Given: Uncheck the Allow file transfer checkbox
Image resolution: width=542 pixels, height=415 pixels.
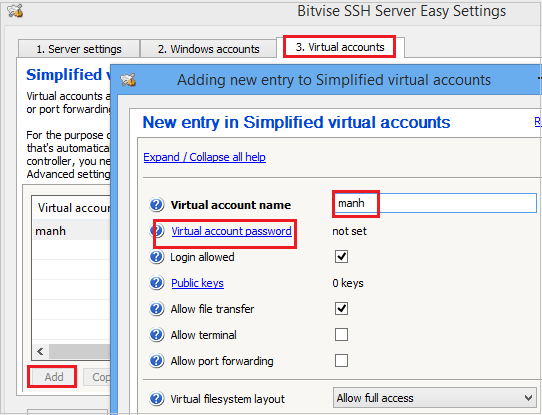Looking at the screenshot, I should 341,309.
